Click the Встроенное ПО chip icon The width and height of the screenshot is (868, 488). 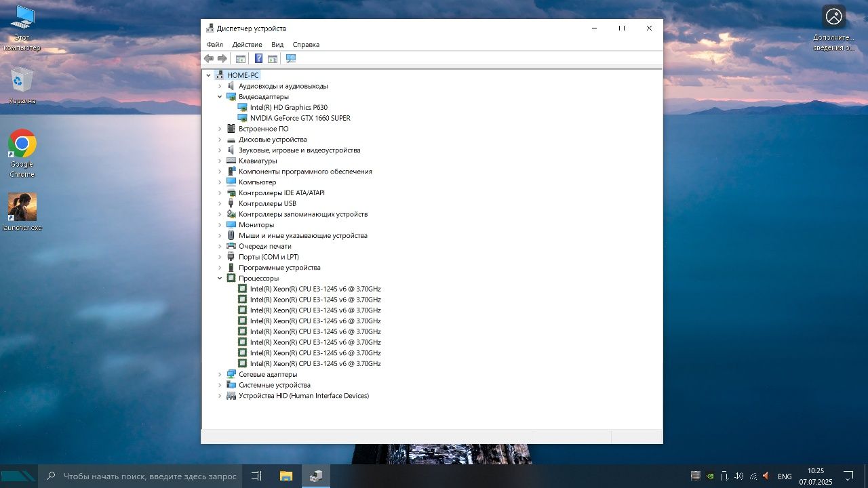tap(231, 129)
